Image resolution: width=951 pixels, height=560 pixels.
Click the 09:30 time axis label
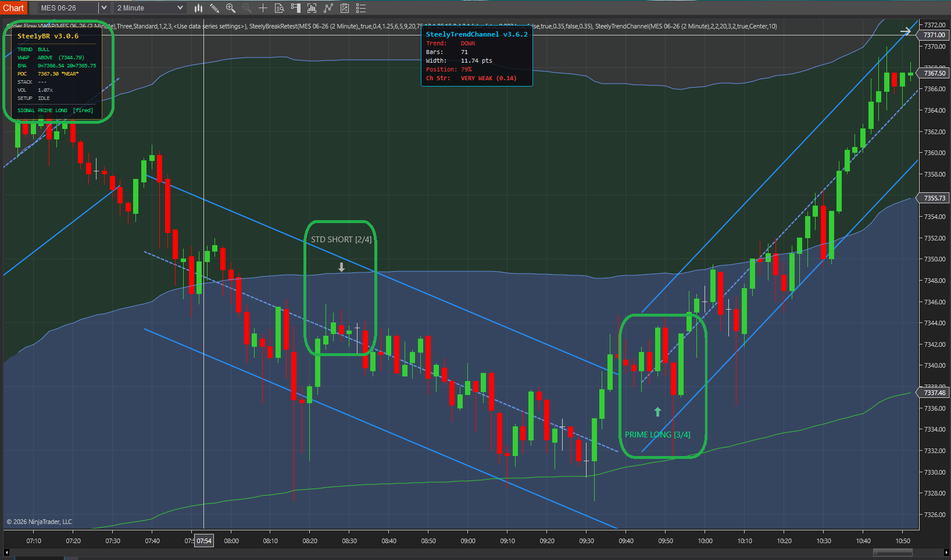point(587,541)
